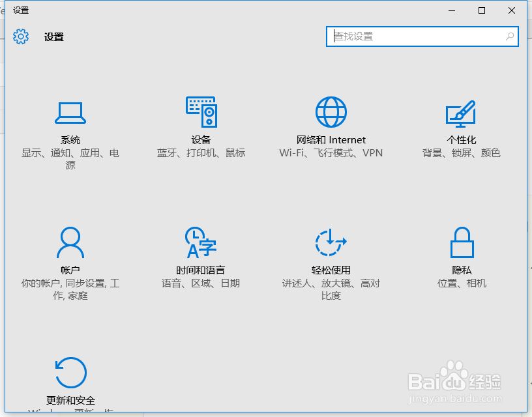This screenshot has width=532, height=417.
Task: Minimize the 设置 window
Action: (x=452, y=10)
